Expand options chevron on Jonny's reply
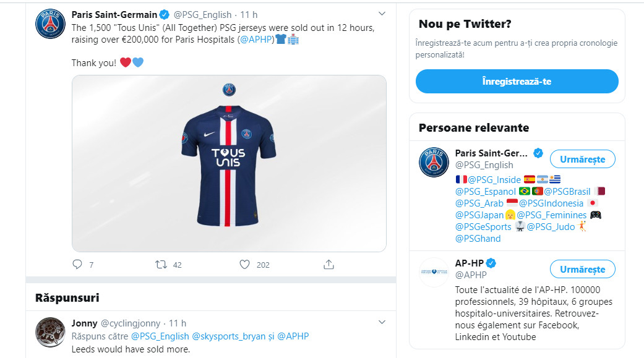644x358 pixels. pos(382,323)
